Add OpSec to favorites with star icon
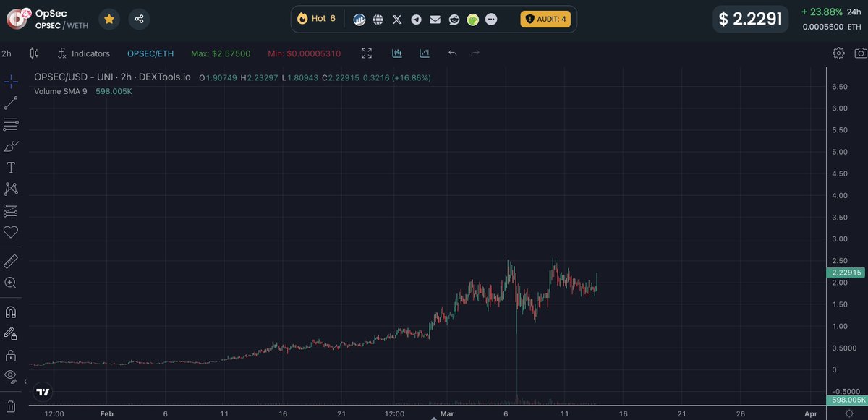This screenshot has width=868, height=420. [109, 19]
